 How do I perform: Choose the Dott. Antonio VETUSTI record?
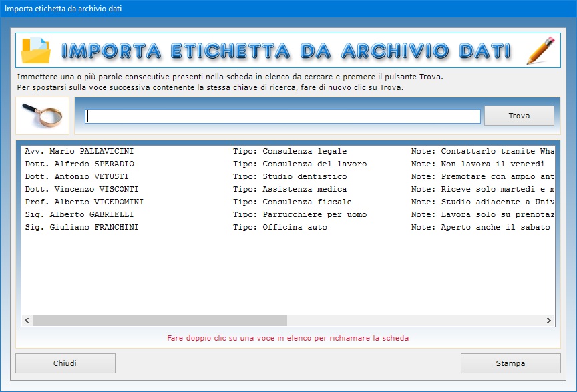point(77,177)
